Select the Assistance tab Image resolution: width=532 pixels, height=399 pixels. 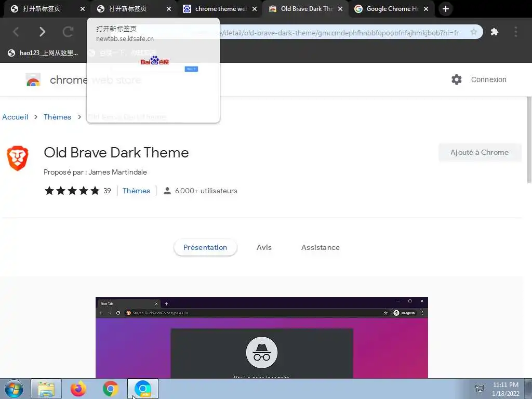pos(320,247)
